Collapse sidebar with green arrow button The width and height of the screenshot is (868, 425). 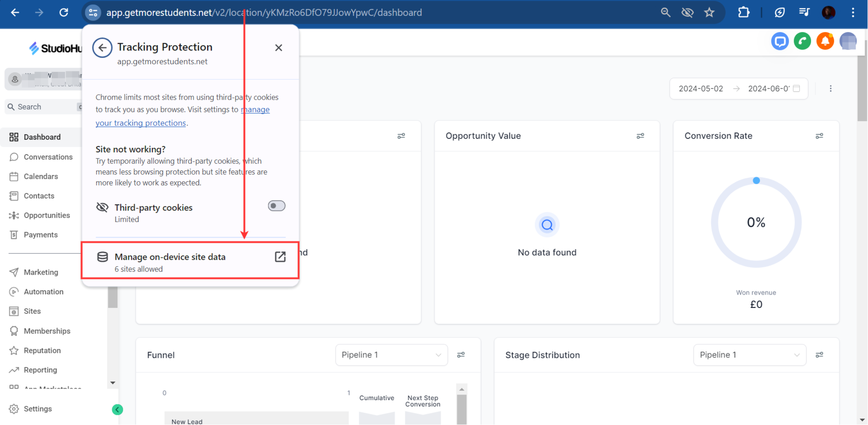coord(117,409)
